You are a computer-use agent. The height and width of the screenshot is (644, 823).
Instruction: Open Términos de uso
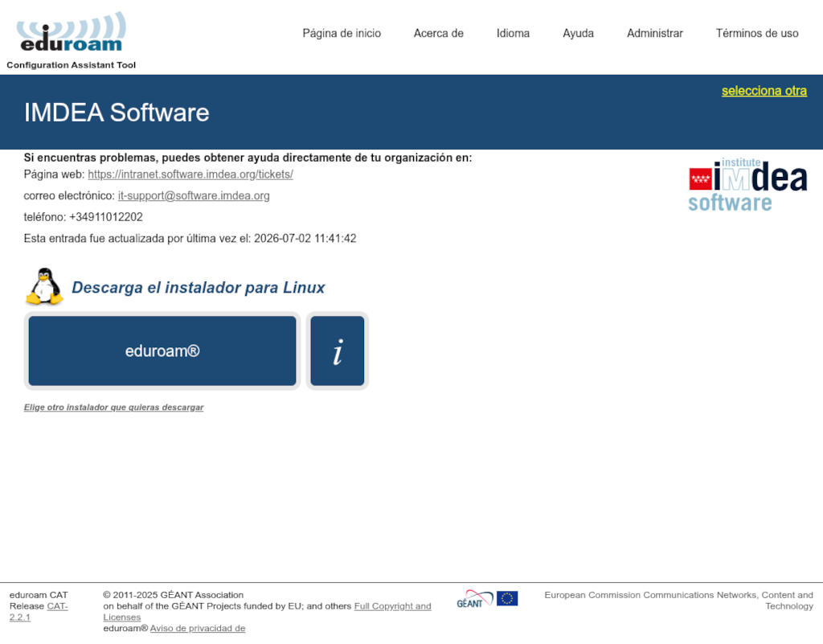757,33
